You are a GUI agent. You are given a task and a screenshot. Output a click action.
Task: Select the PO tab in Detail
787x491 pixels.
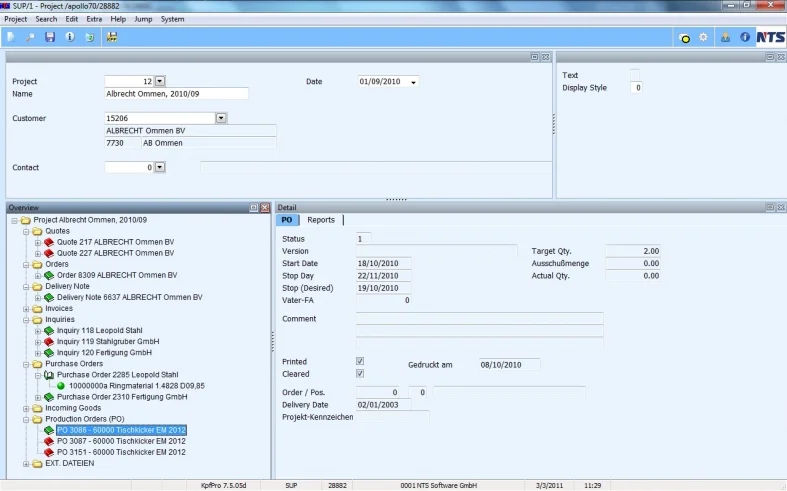[287, 220]
